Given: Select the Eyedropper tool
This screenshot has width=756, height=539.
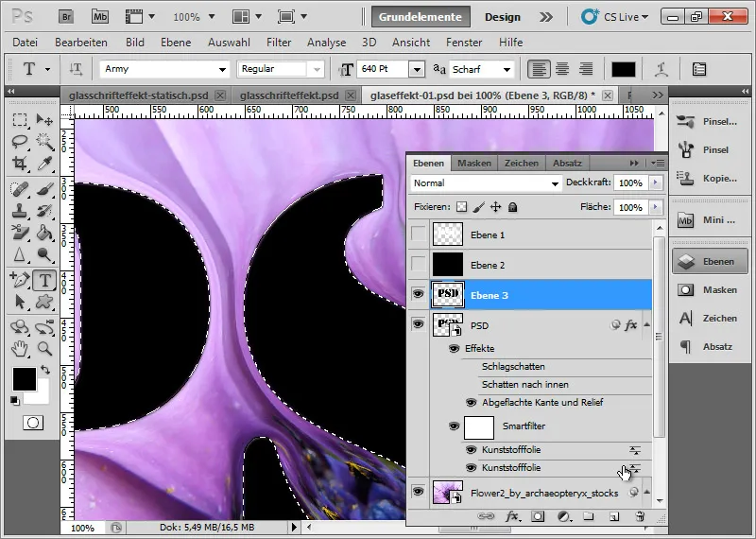Looking at the screenshot, I should pos(44,164).
